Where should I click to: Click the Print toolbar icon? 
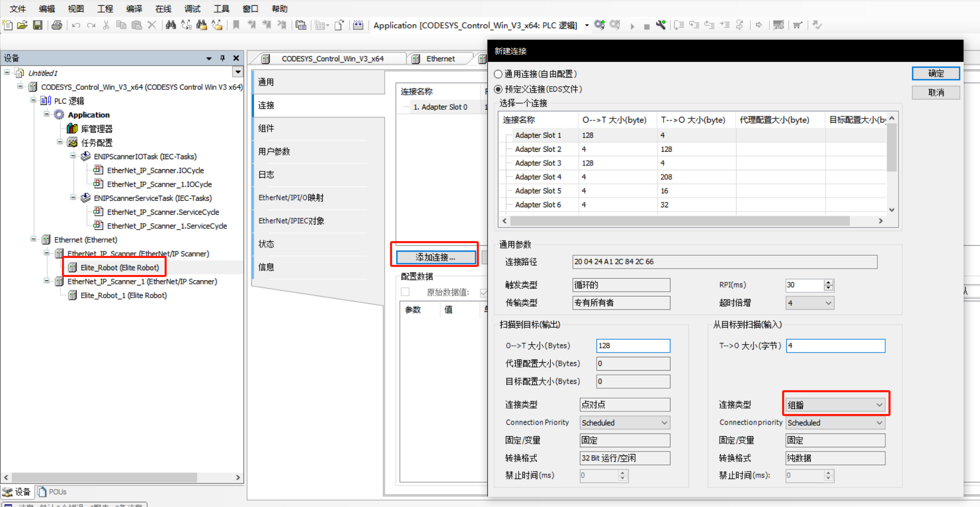pos(57,25)
